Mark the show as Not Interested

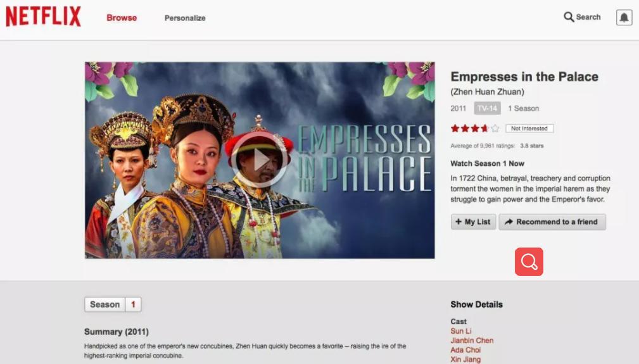(x=529, y=129)
